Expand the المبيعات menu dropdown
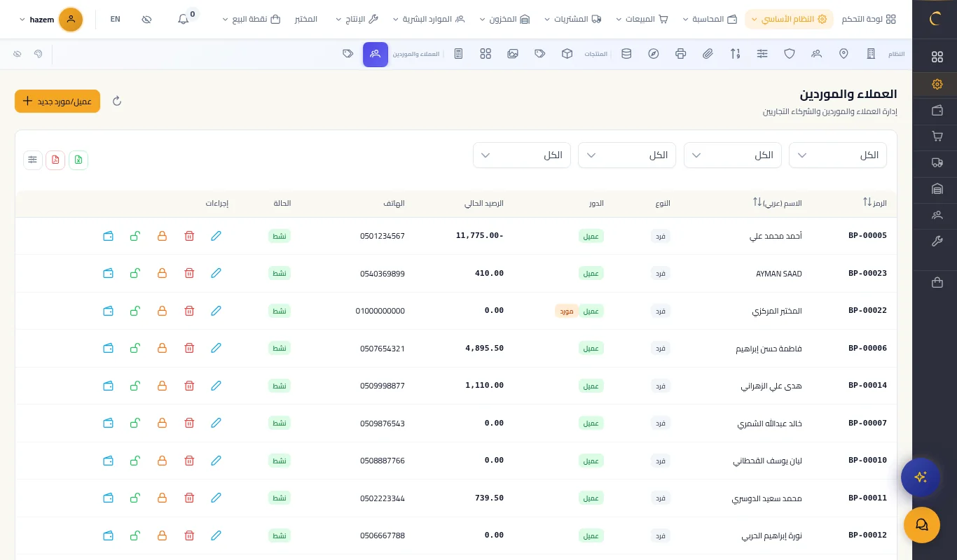 point(642,19)
